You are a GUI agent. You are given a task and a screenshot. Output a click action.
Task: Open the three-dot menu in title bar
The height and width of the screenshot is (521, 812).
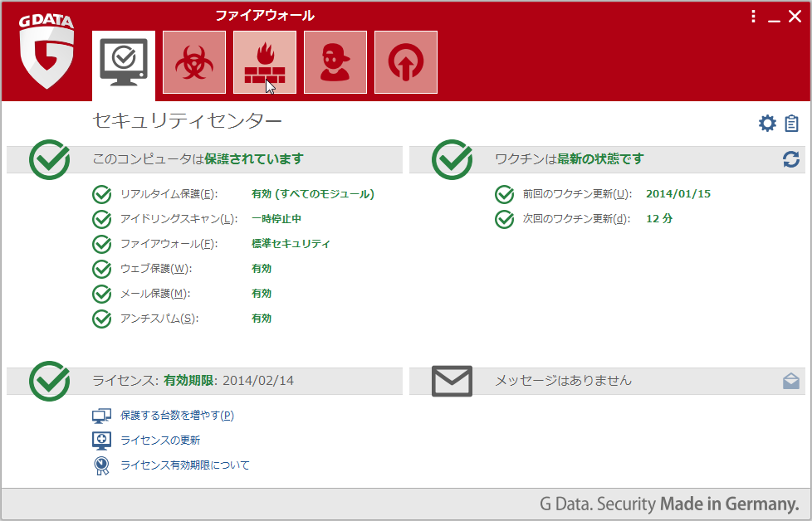click(x=753, y=16)
